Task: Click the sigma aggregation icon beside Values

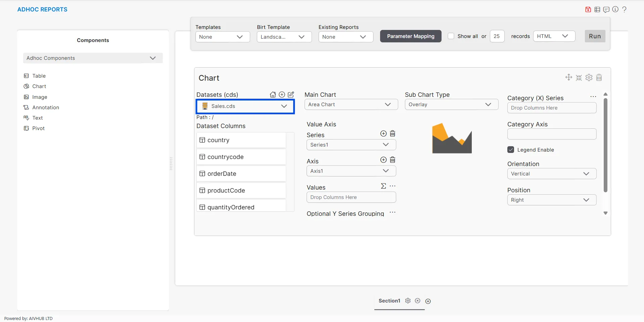Action: (x=383, y=186)
